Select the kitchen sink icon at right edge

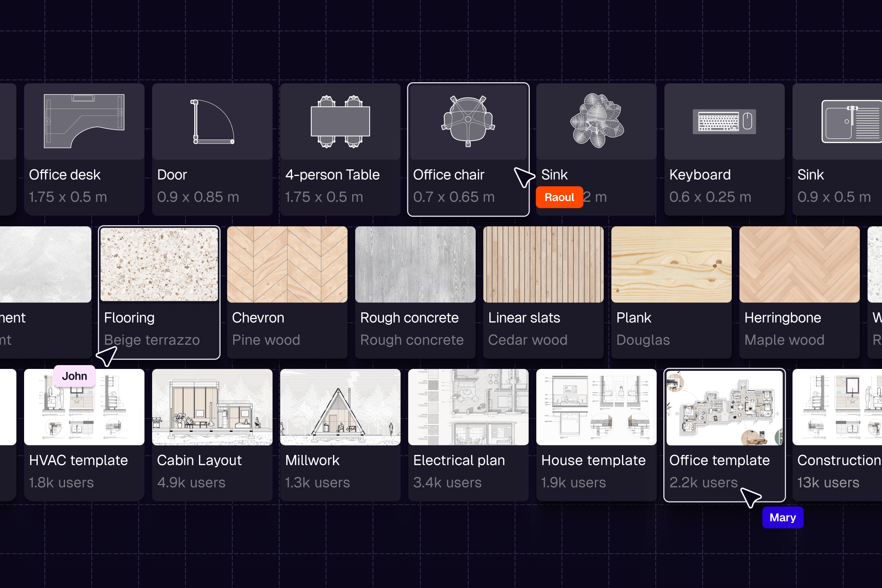point(852,122)
